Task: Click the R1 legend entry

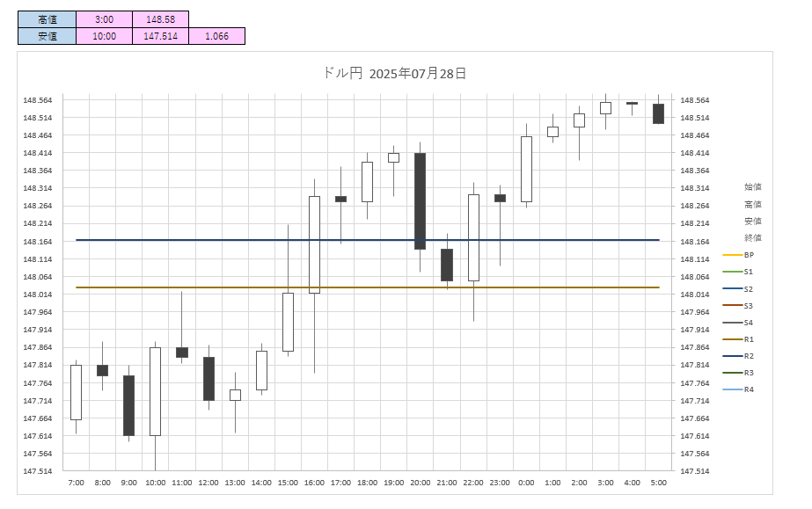Action: point(749,339)
